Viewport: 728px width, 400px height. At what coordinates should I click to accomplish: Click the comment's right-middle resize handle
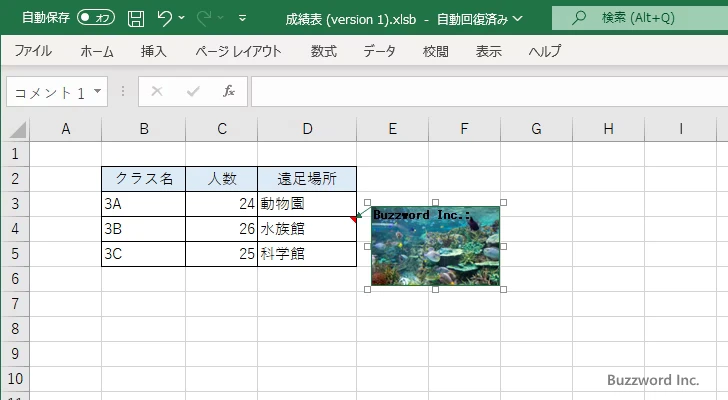point(503,246)
